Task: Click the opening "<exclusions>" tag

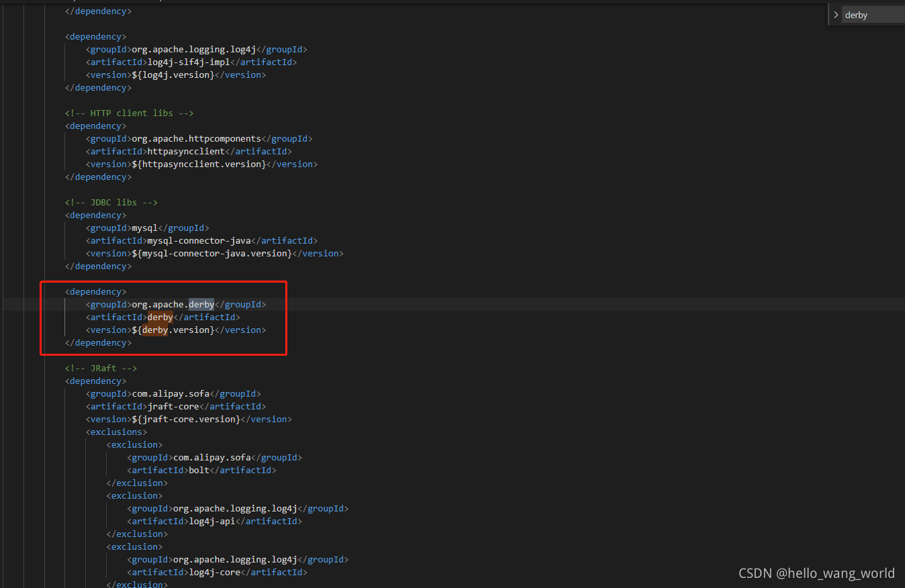Action: (x=116, y=432)
